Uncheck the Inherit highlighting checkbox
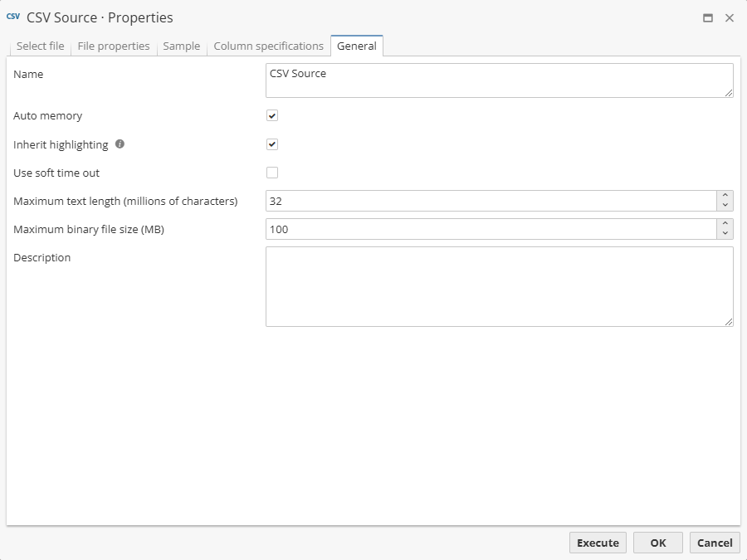This screenshot has width=747, height=560. (272, 144)
